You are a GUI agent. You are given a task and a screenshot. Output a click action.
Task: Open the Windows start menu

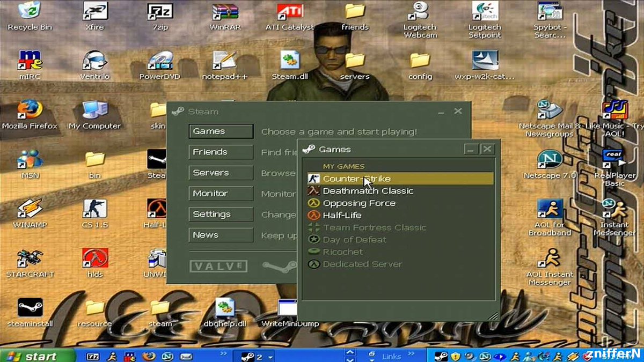(x=36, y=356)
